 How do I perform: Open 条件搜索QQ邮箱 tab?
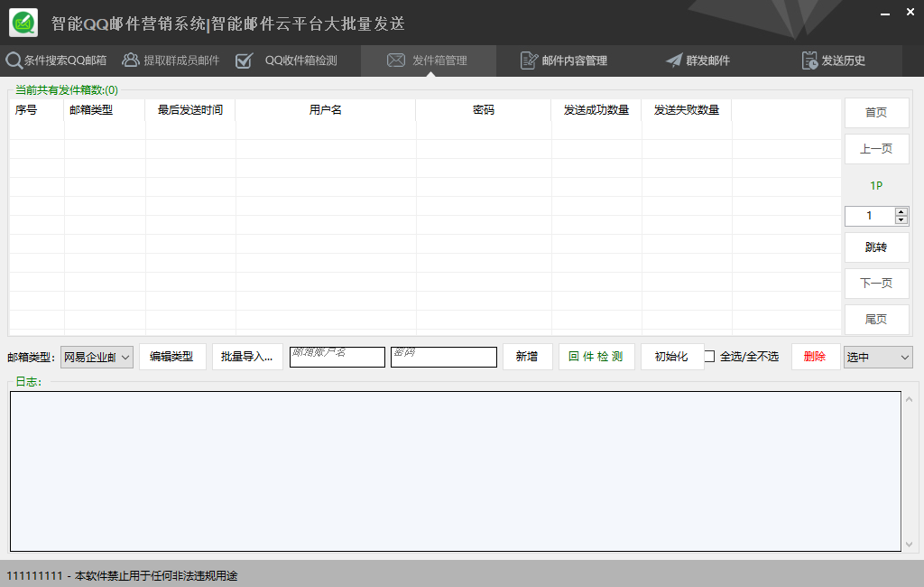[57, 61]
